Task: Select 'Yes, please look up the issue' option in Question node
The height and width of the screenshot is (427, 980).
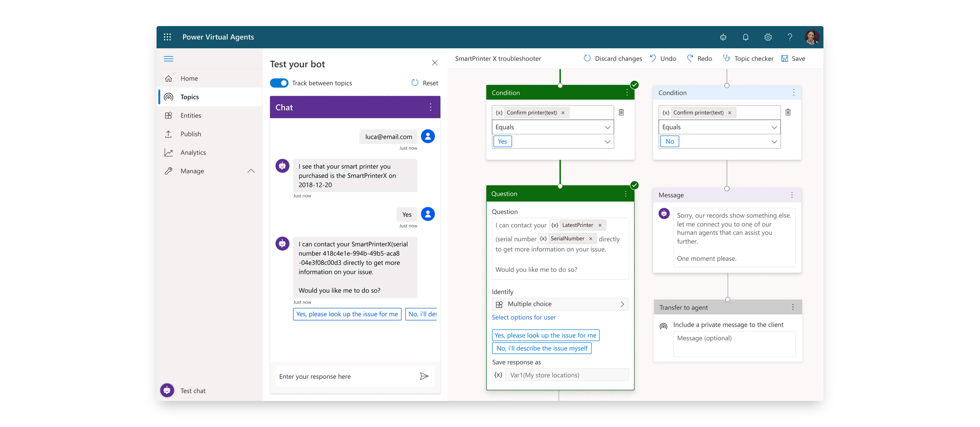Action: click(x=546, y=335)
